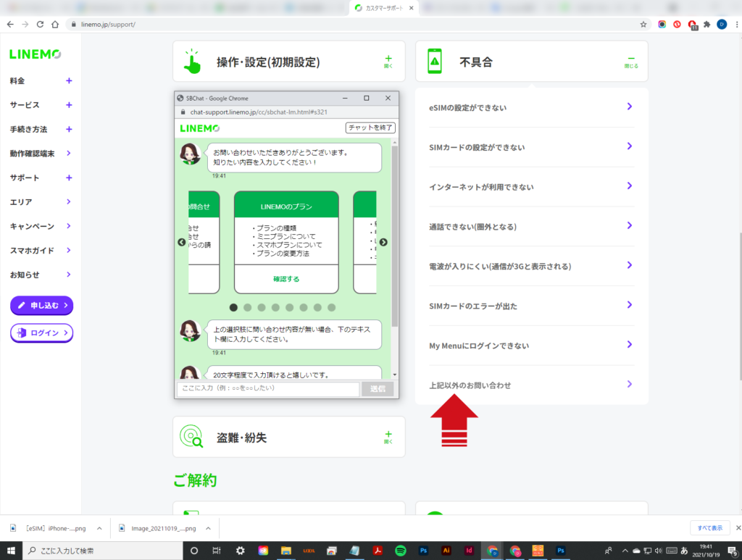This screenshot has width=742, height=560.
Task: Show previous chat carousel card
Action: click(182, 242)
